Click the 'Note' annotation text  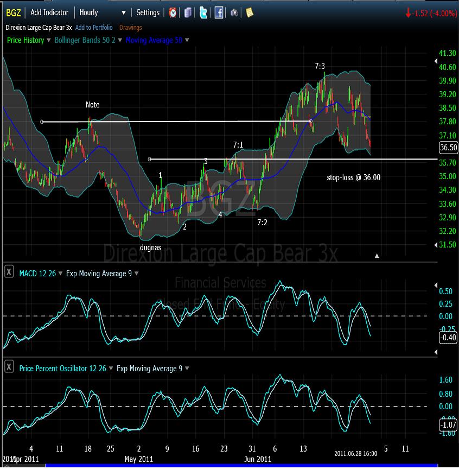(x=93, y=105)
